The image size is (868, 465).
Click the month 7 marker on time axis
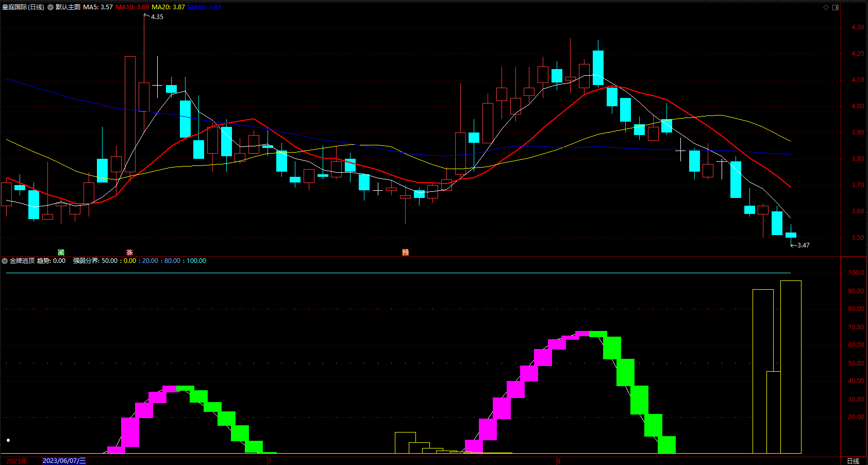[269, 461]
